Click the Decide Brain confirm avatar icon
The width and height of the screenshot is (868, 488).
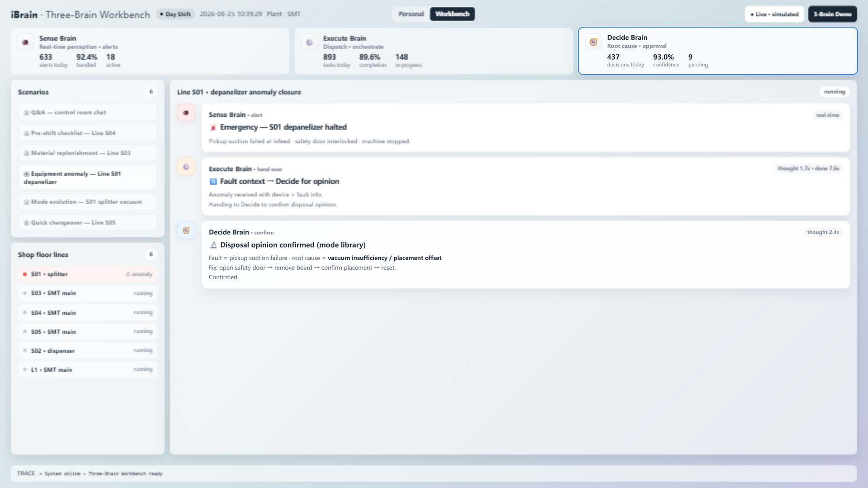pyautogui.click(x=186, y=230)
